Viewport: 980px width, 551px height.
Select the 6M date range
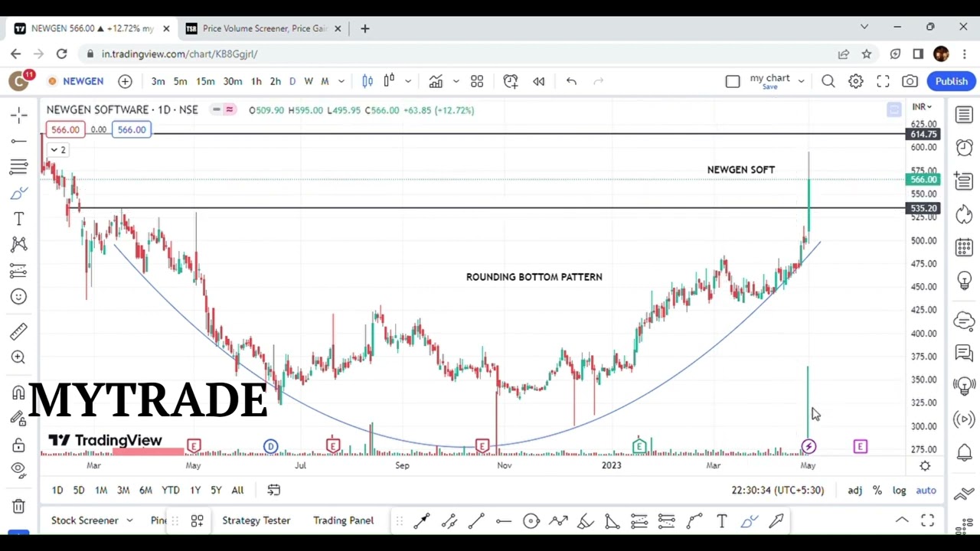(145, 491)
